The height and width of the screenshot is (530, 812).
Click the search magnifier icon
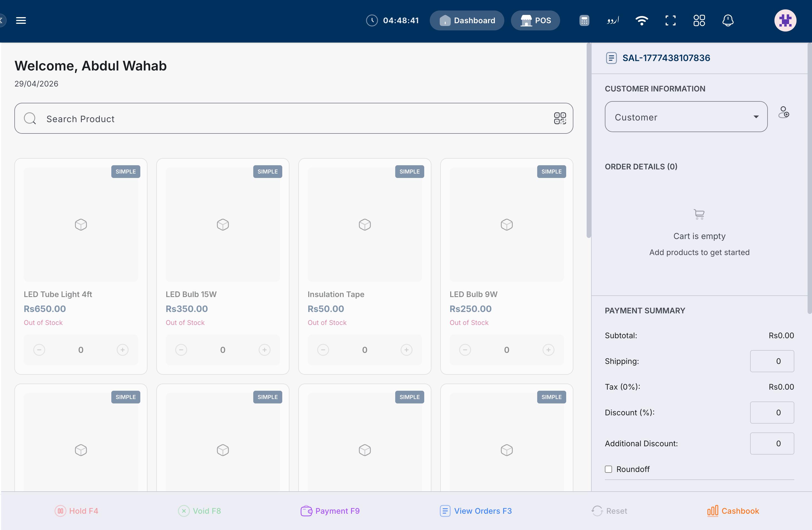[30, 119]
